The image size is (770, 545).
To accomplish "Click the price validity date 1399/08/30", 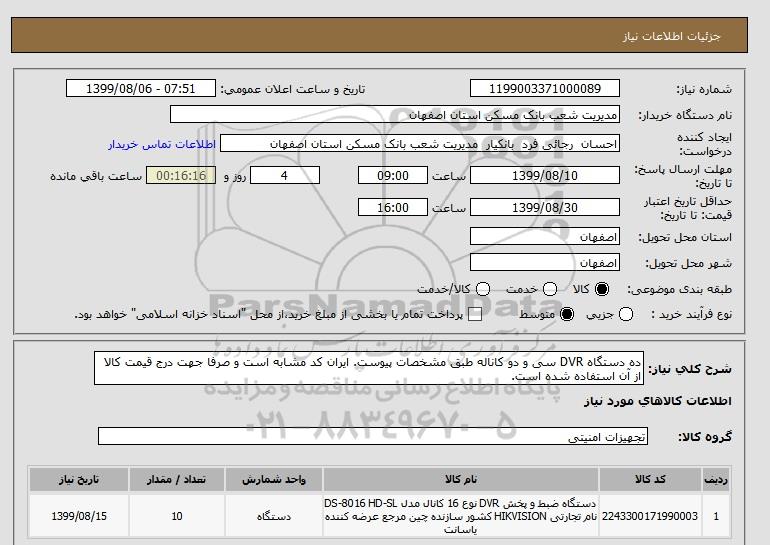I will click(x=545, y=208).
